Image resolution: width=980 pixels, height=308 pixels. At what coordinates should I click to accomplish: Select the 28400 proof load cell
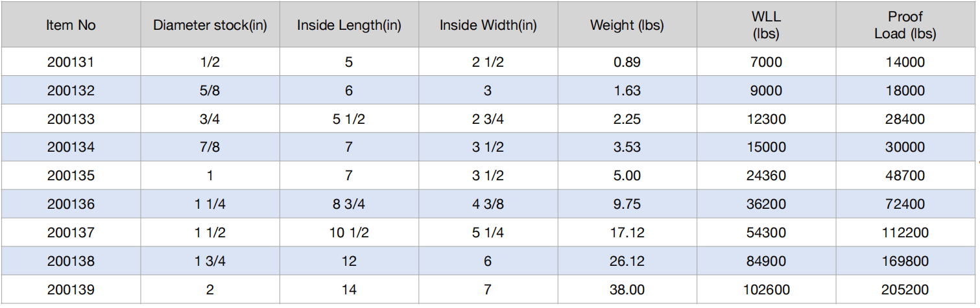(905, 119)
